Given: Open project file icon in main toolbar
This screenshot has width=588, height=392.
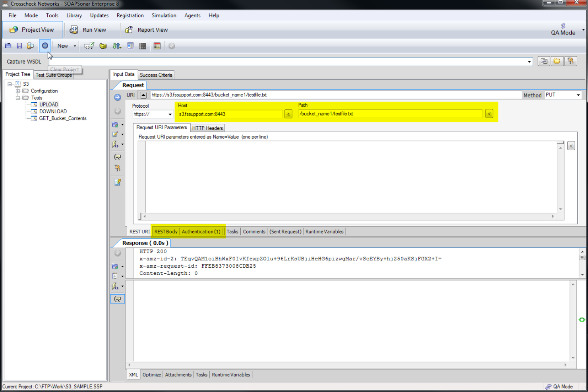Looking at the screenshot, I should (x=8, y=46).
